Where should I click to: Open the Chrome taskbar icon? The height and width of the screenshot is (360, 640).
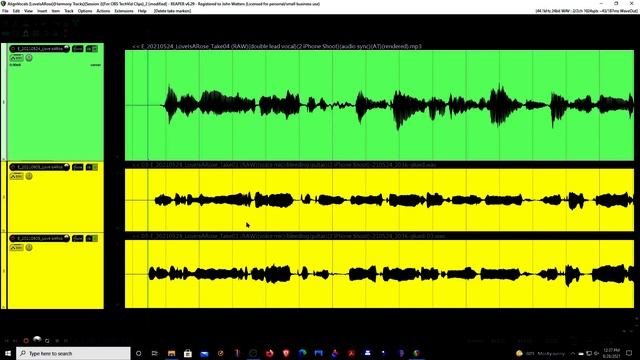point(416,353)
